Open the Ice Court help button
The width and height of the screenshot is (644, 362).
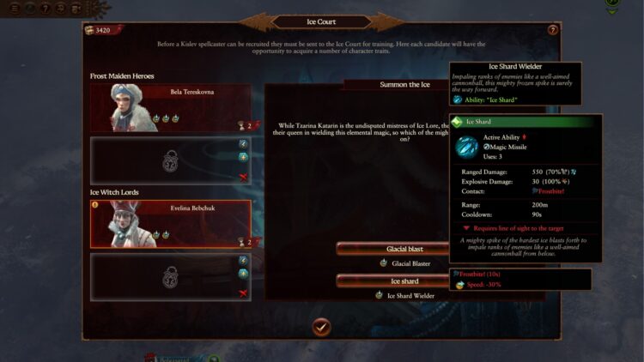(x=552, y=30)
